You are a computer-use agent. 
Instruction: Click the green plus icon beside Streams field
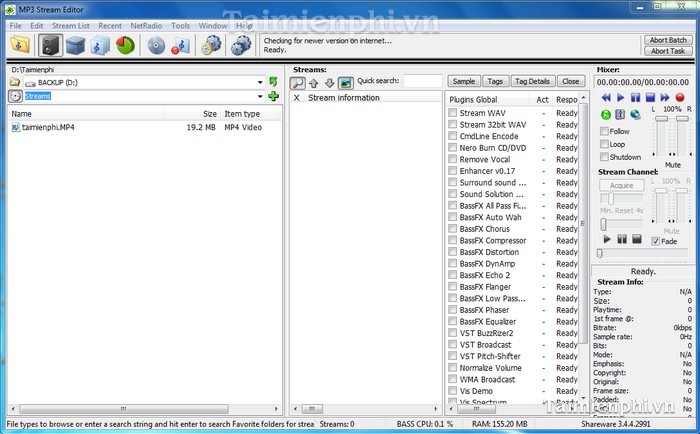[273, 96]
